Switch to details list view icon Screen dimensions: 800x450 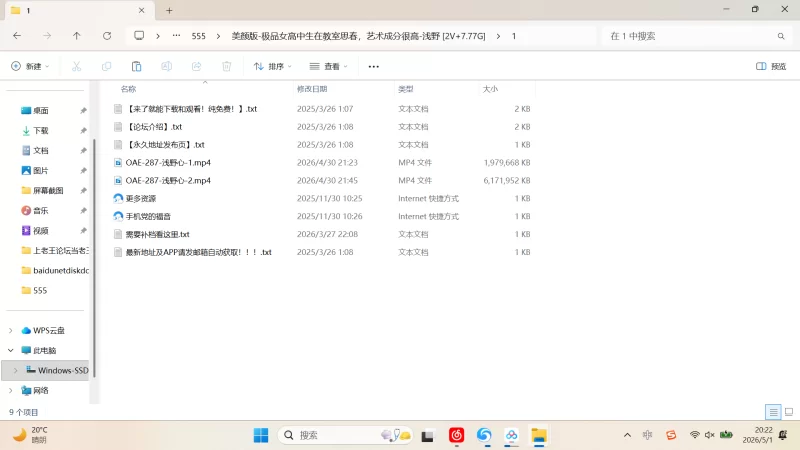(x=773, y=412)
